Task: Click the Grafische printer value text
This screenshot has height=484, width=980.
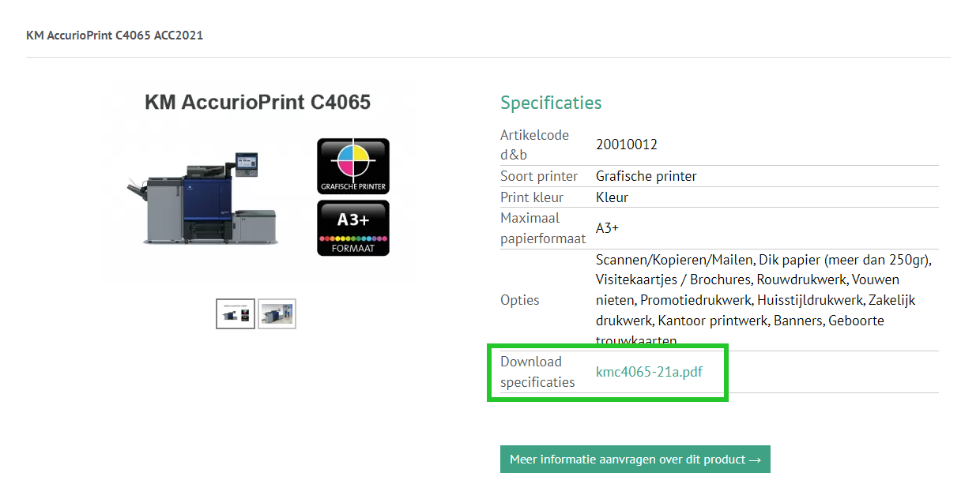Action: point(646,176)
